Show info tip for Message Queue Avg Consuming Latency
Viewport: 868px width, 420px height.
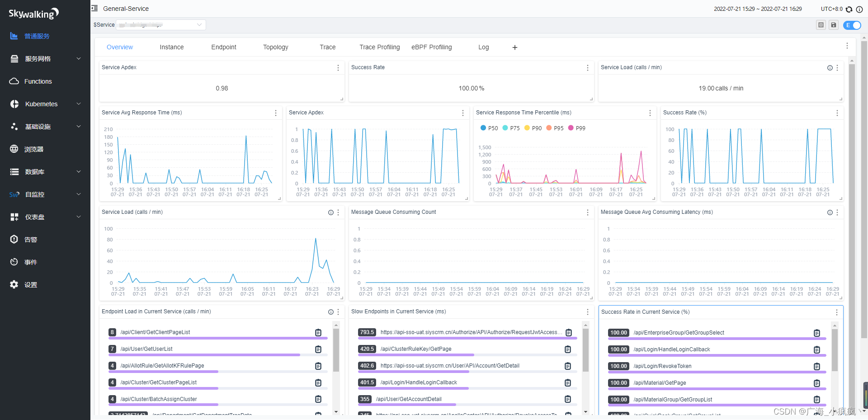830,212
